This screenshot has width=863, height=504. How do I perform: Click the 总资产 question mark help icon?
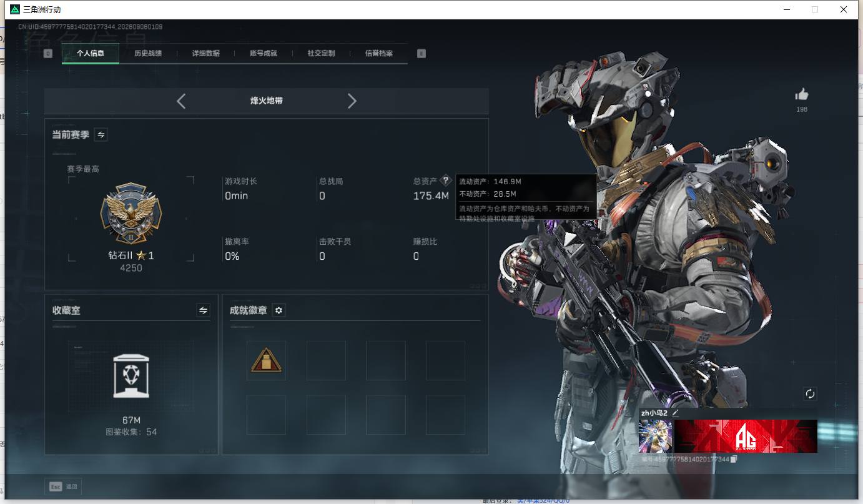(x=445, y=180)
